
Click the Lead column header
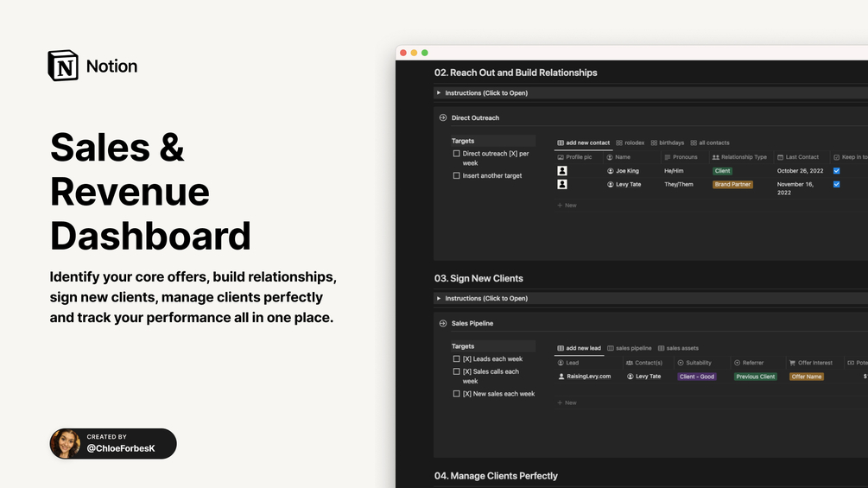coord(568,363)
